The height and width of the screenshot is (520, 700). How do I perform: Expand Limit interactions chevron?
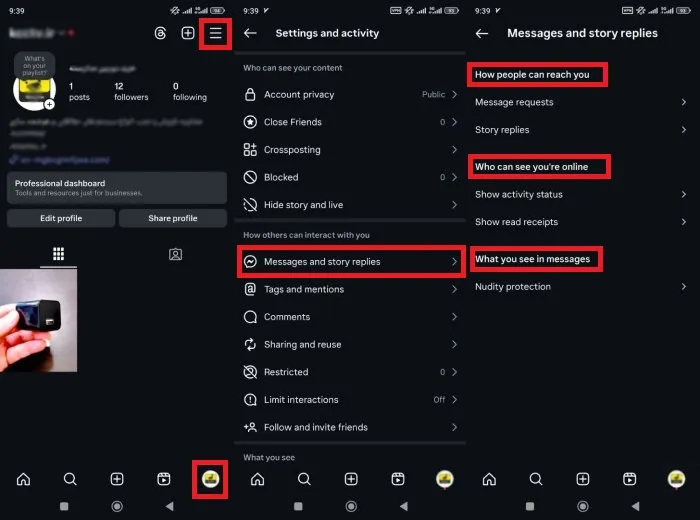pos(454,399)
